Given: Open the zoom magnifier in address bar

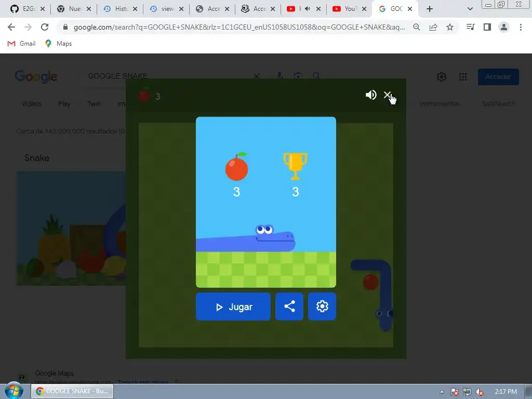Looking at the screenshot, I should coord(416,27).
